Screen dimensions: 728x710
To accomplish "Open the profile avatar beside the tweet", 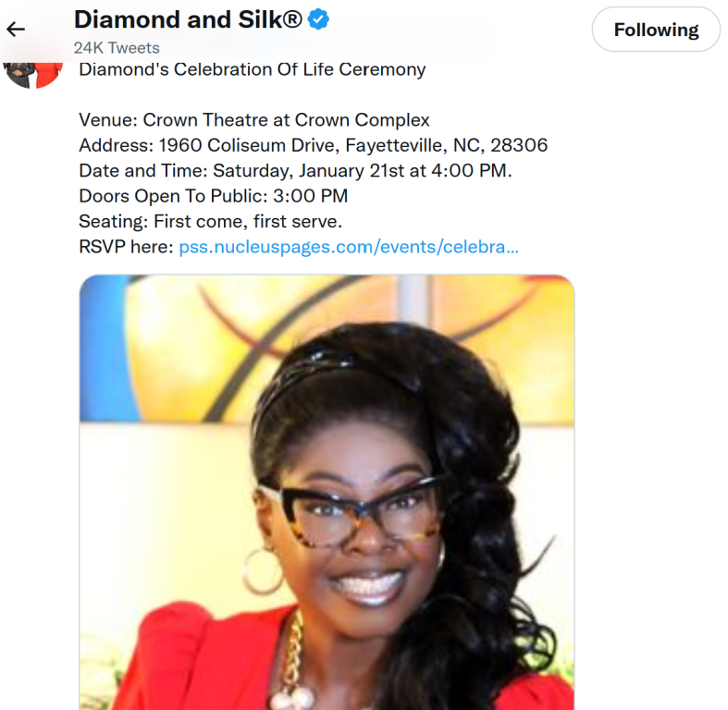I will click(x=32, y=74).
